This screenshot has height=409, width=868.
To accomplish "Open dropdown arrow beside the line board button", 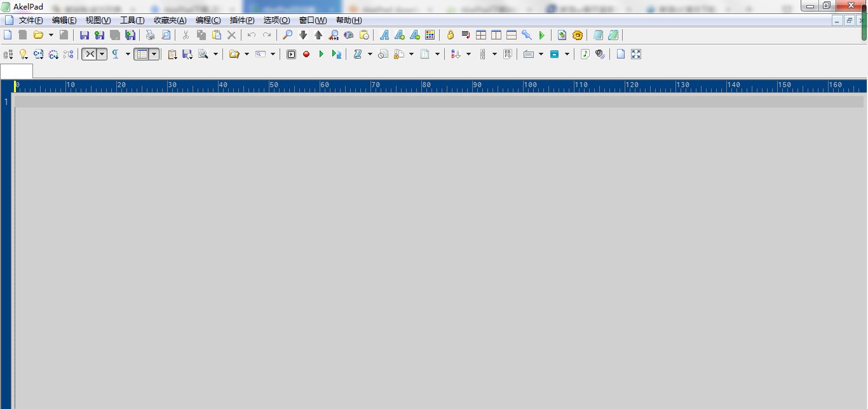I will point(154,54).
